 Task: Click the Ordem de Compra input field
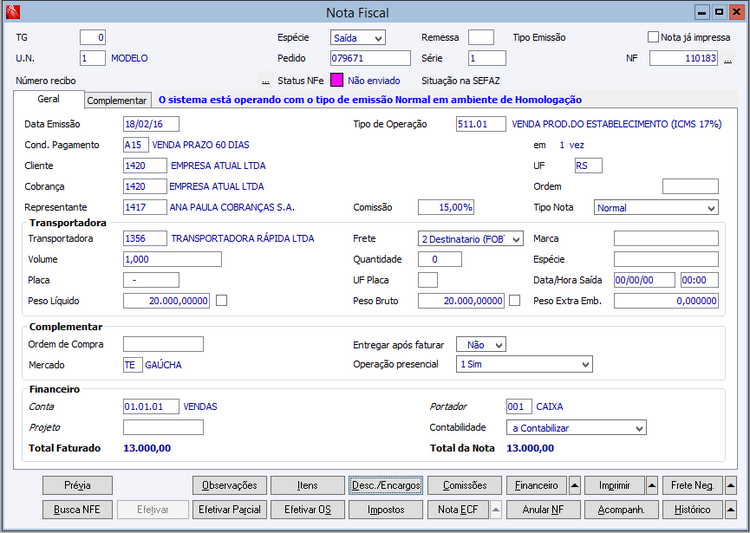click(x=162, y=344)
